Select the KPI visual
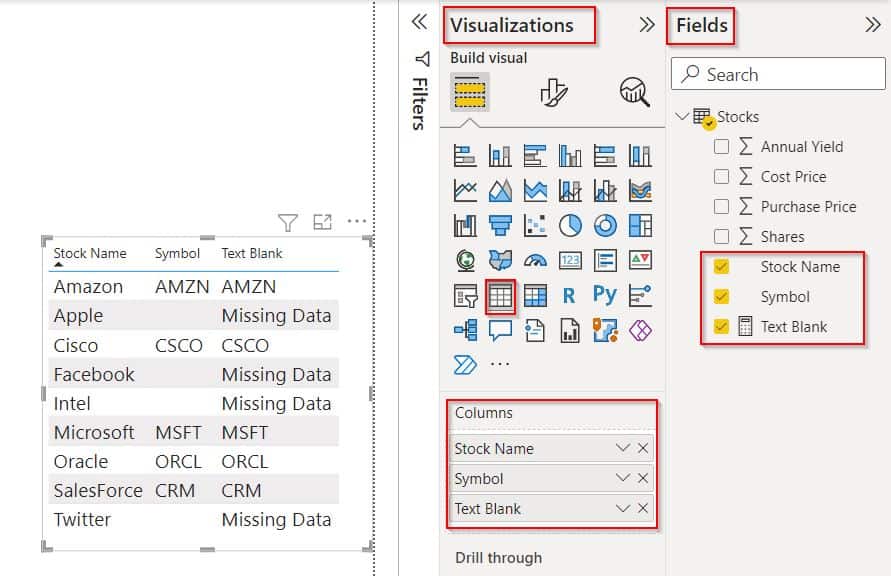The height and width of the screenshot is (576, 891). [640, 261]
